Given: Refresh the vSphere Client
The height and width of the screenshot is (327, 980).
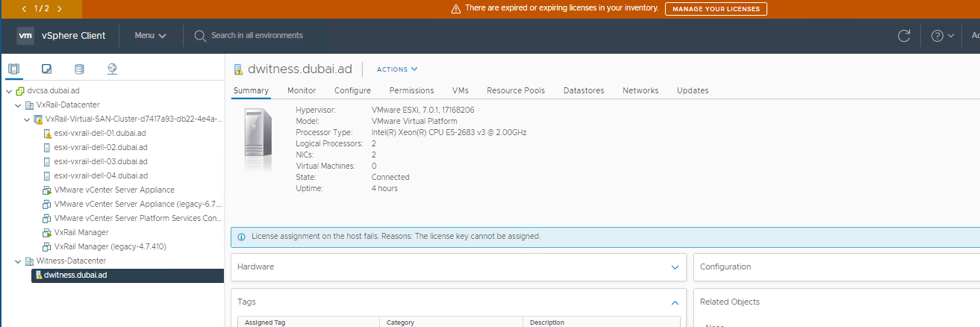Looking at the screenshot, I should pos(904,36).
